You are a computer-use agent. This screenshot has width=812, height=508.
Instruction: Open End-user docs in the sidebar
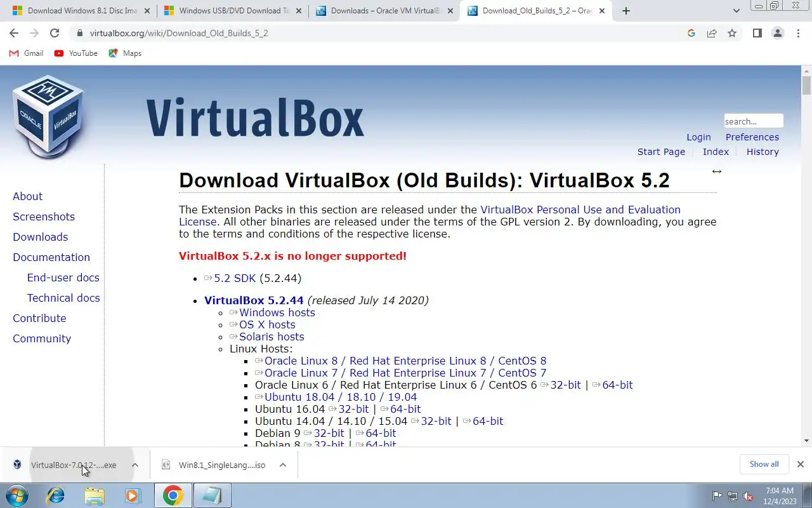click(63, 277)
